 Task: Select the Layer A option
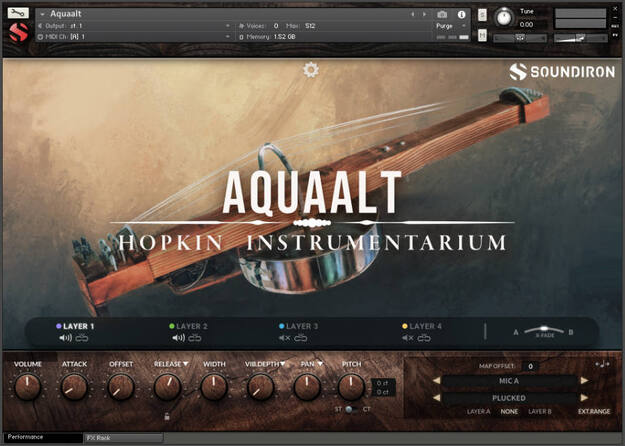click(x=478, y=411)
